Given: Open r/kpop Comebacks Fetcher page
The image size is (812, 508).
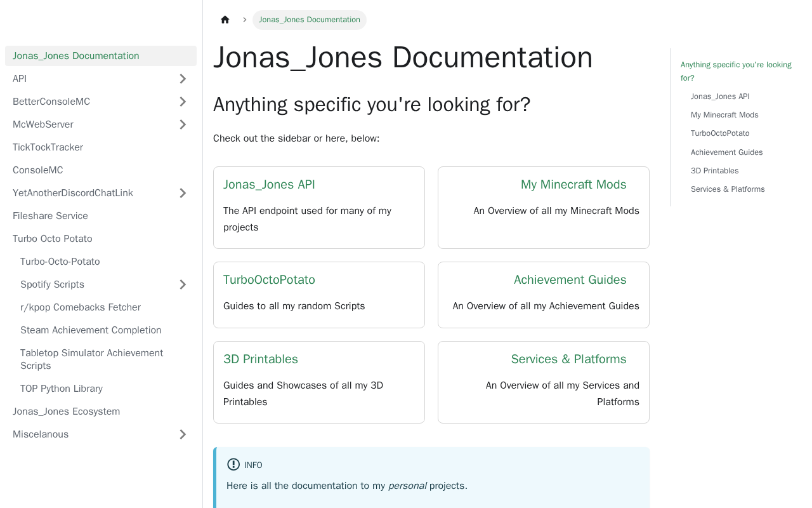Looking at the screenshot, I should pyautogui.click(x=81, y=307).
